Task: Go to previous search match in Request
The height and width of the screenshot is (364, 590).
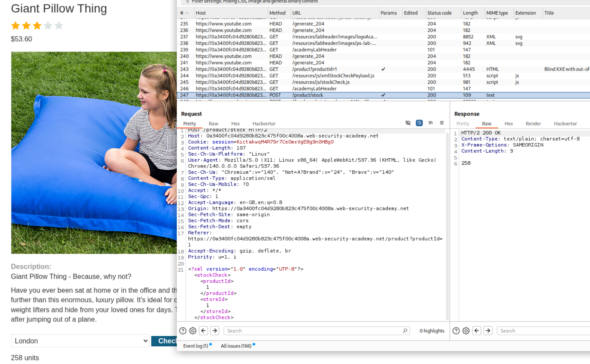Action: coord(204,331)
